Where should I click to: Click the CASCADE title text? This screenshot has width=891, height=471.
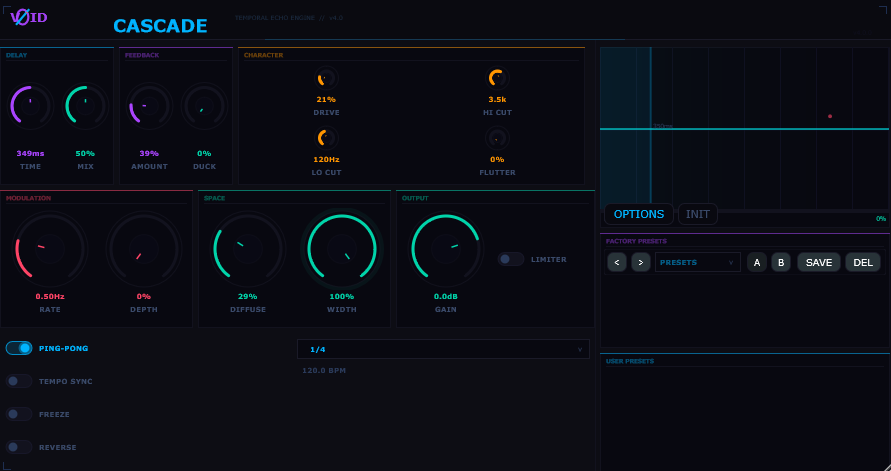160,26
